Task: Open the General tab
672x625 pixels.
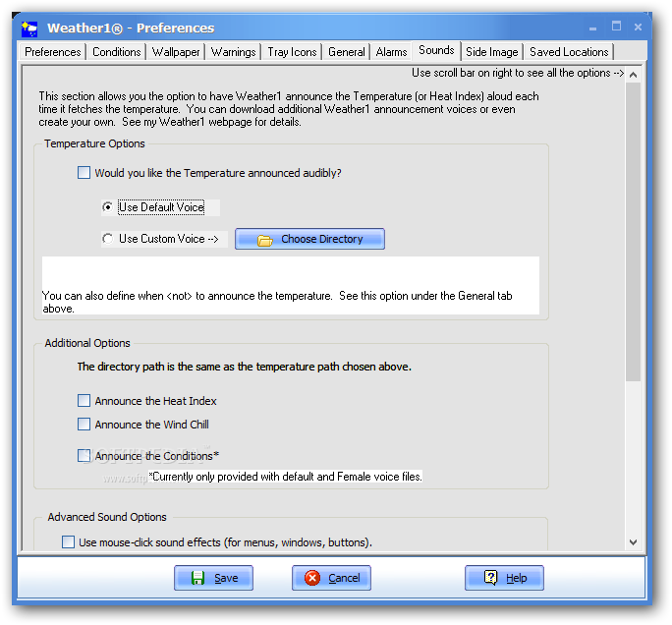Action: coord(346,52)
